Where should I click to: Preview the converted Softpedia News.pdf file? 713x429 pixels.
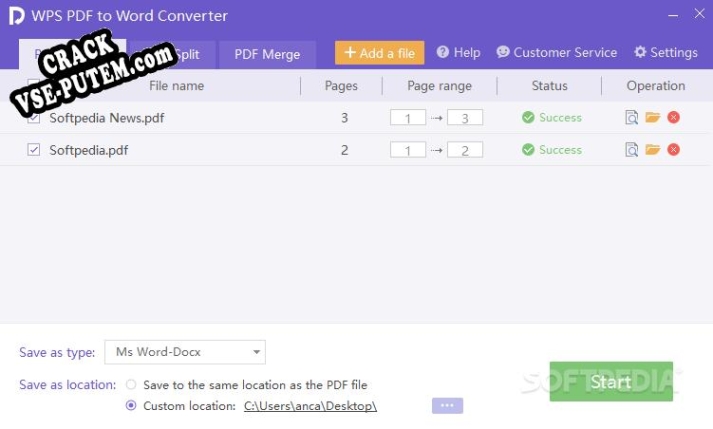631,117
